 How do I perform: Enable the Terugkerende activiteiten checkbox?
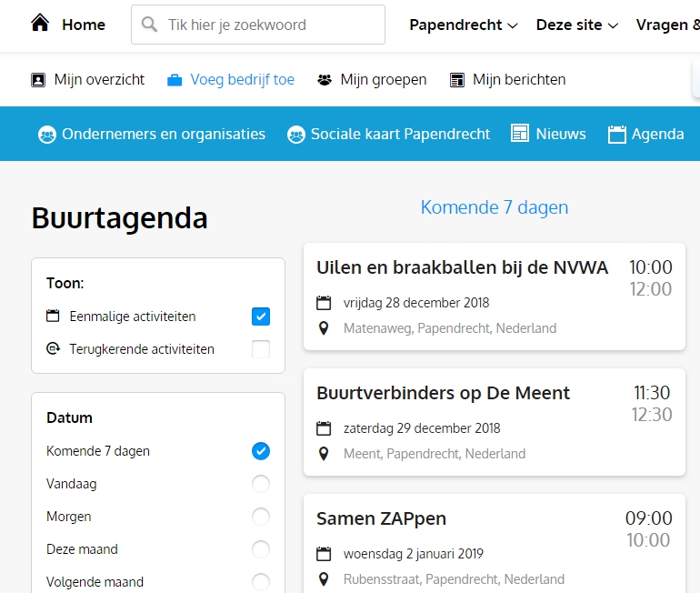(261, 349)
